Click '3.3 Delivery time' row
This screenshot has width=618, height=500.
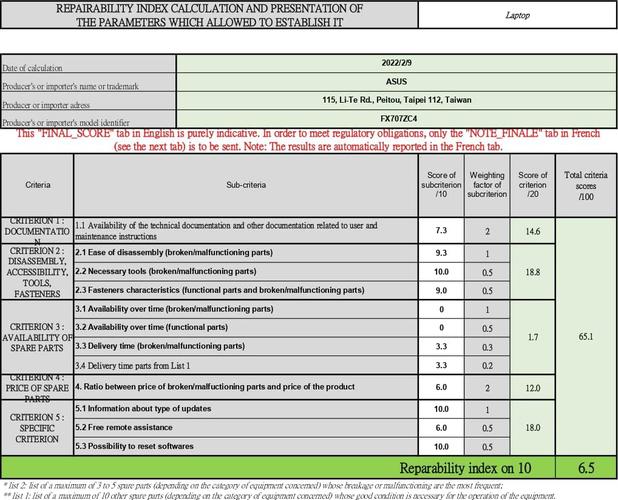click(246, 346)
